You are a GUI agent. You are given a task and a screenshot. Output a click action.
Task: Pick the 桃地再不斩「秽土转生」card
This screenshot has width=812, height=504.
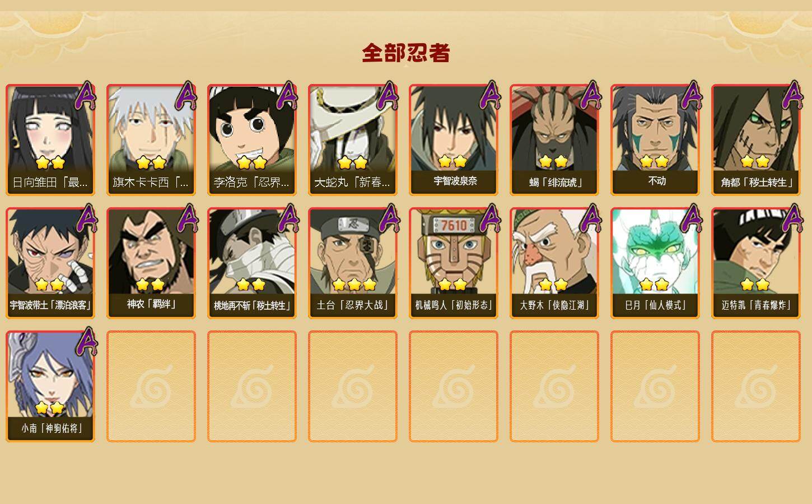pos(252,263)
